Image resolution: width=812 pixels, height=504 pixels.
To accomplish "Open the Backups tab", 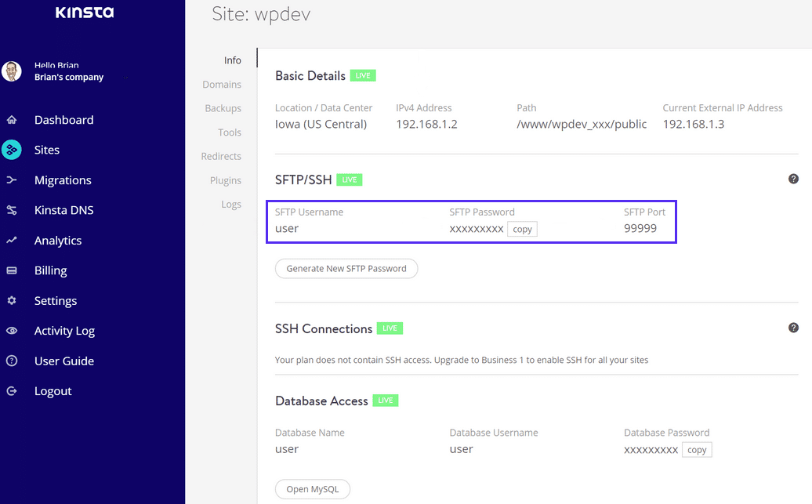I will click(223, 108).
